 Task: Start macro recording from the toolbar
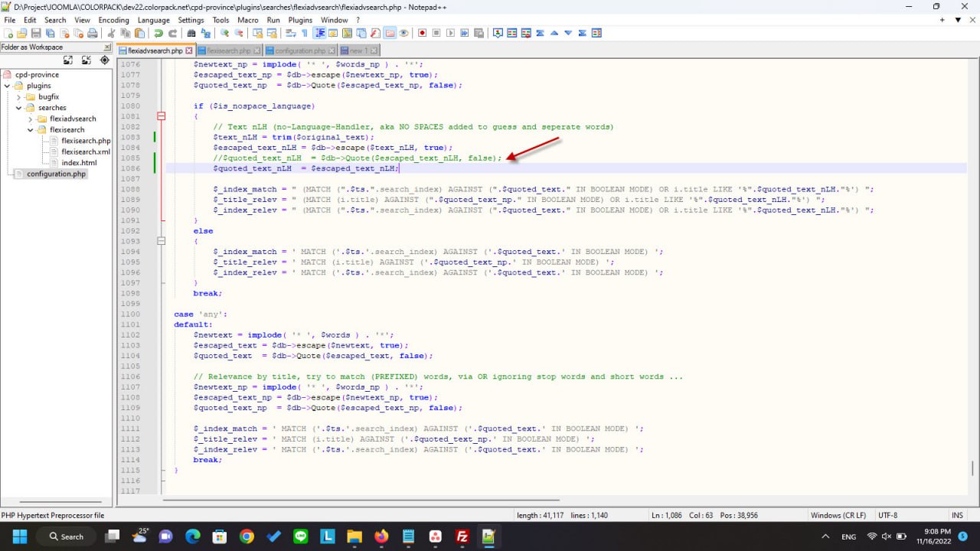(422, 32)
